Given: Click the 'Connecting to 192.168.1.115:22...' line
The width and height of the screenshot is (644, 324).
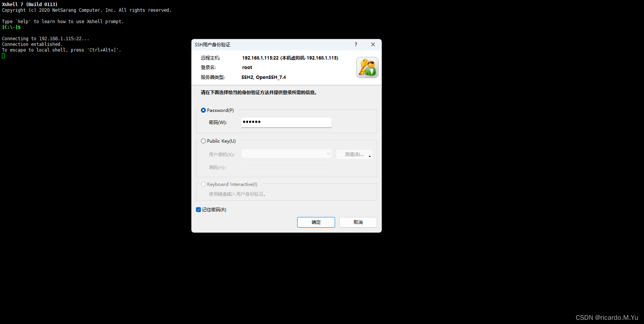Looking at the screenshot, I should (x=45, y=39).
